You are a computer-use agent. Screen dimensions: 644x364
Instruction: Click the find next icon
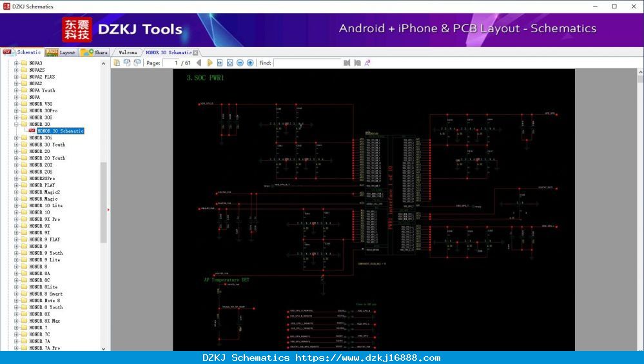point(357,63)
